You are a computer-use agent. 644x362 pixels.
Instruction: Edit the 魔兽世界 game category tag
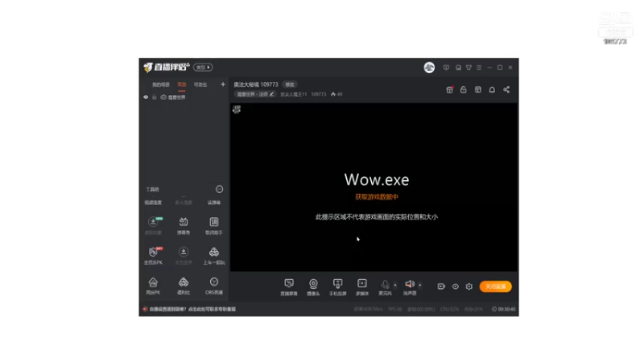pyautogui.click(x=255, y=94)
